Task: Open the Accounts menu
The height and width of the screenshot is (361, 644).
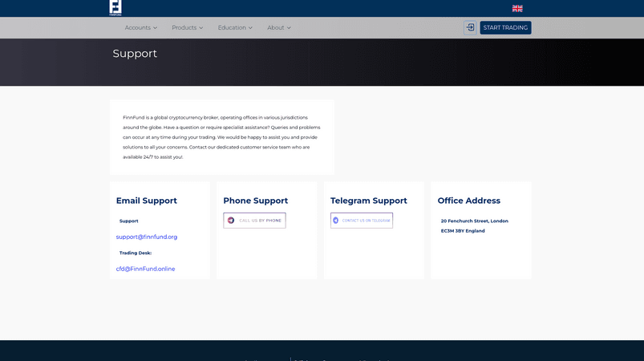Action: coord(141,27)
